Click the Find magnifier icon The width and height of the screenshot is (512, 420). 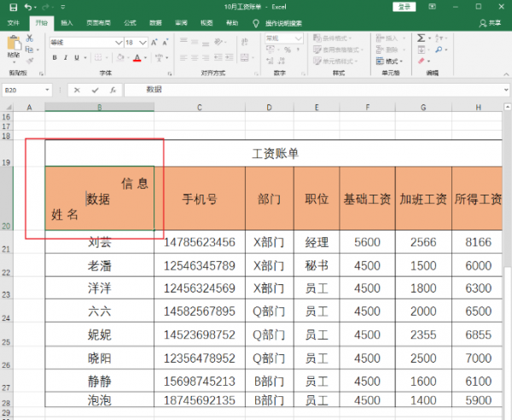(x=439, y=50)
